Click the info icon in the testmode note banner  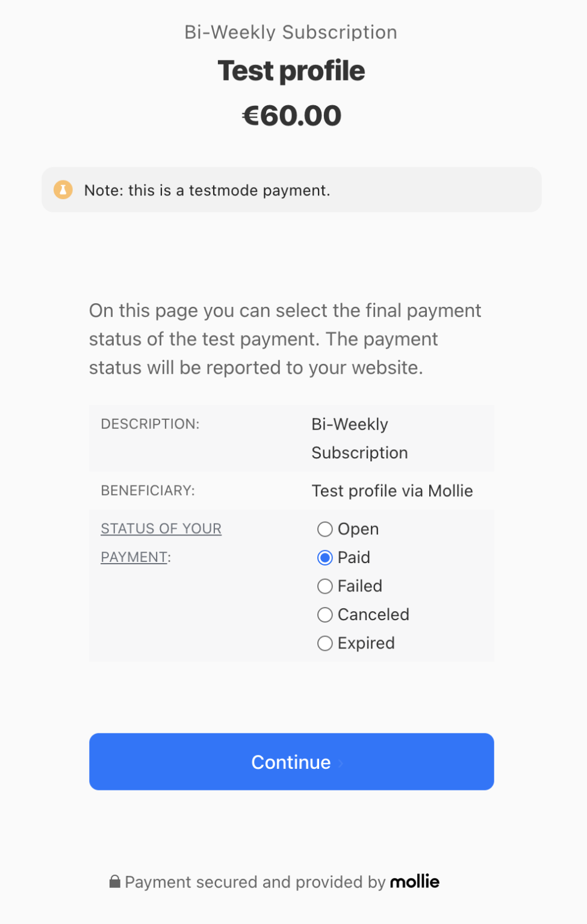coord(63,189)
